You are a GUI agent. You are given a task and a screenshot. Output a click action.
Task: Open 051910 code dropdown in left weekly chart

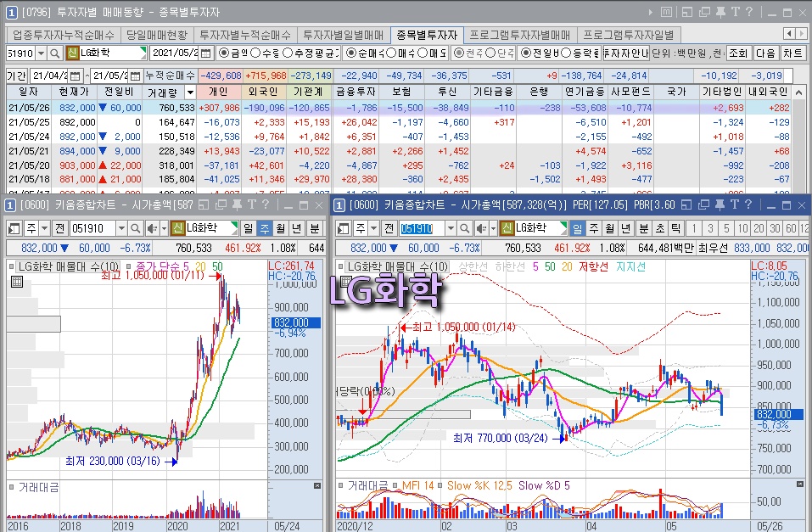[x=121, y=228]
